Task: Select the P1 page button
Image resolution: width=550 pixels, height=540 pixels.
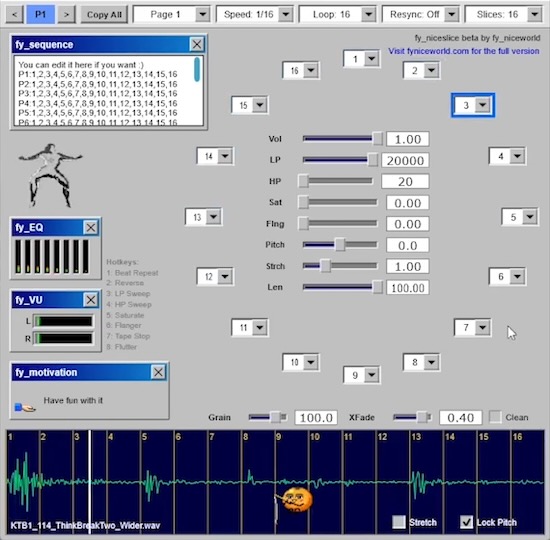Action: [40, 14]
